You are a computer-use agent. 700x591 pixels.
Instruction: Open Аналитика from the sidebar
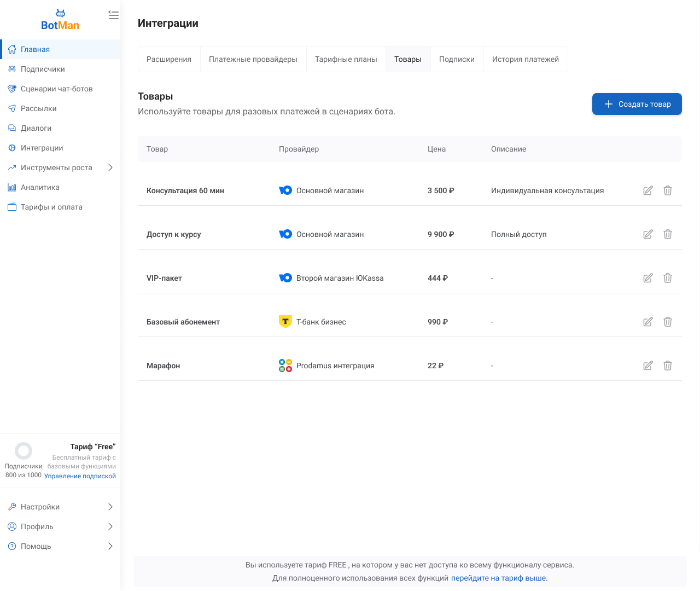click(40, 187)
